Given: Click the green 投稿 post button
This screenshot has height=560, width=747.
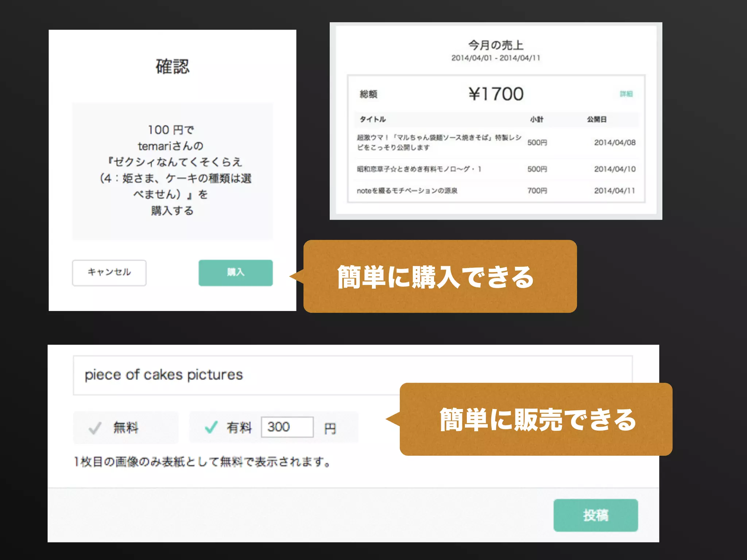Looking at the screenshot, I should tap(595, 515).
